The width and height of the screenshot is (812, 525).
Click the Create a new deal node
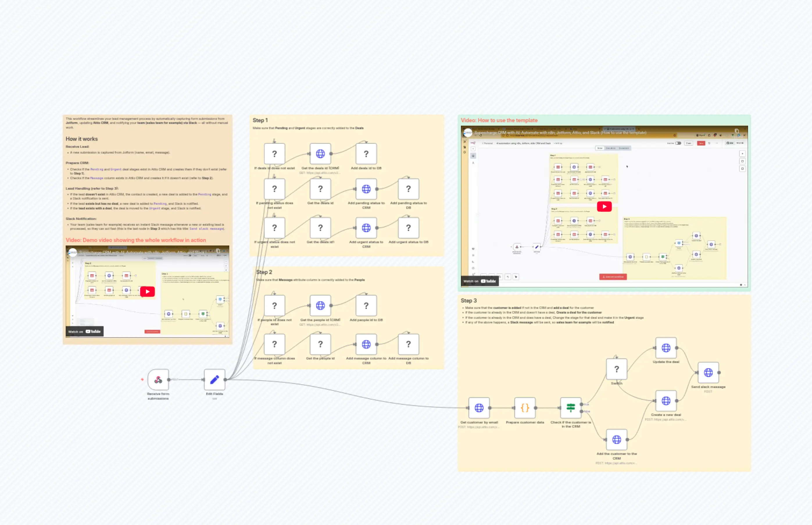tap(666, 401)
